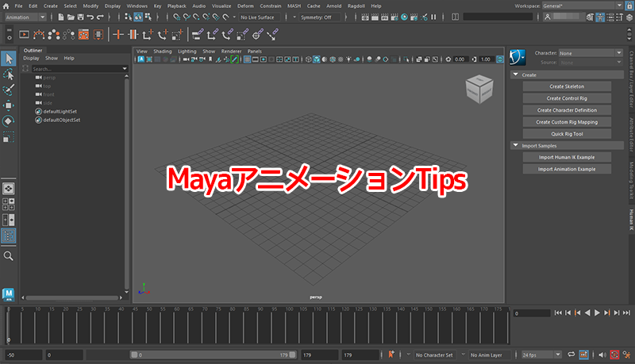The image size is (635, 364).
Task: Choose the Paint Selection tool
Action: tap(9, 90)
